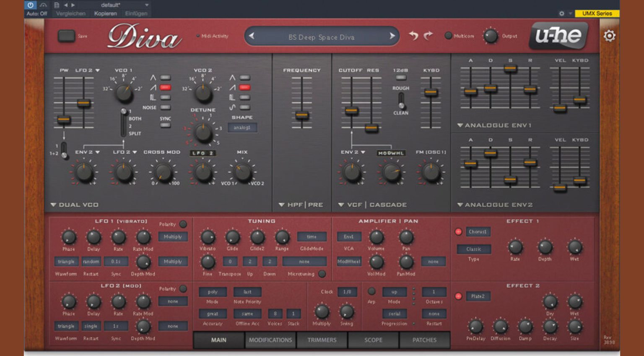Click the Save button next to the Diva logo
Image resolution: width=644 pixels, height=356 pixels.
click(67, 36)
